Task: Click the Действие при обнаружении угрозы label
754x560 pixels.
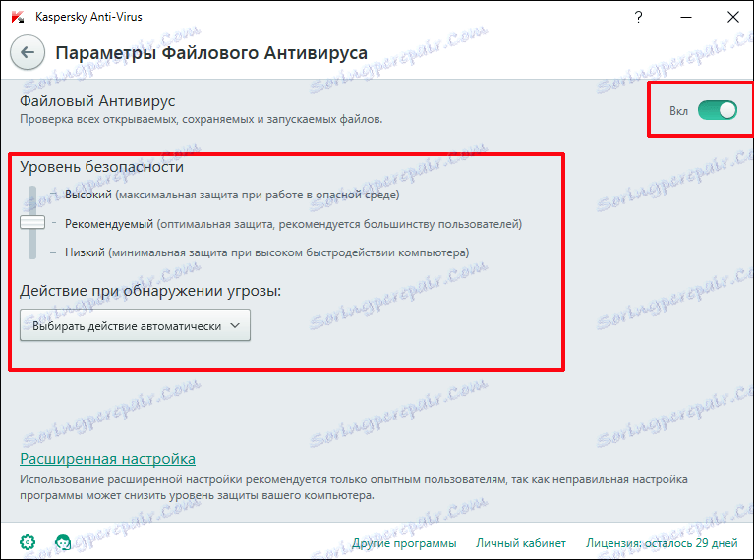Action: (x=150, y=291)
